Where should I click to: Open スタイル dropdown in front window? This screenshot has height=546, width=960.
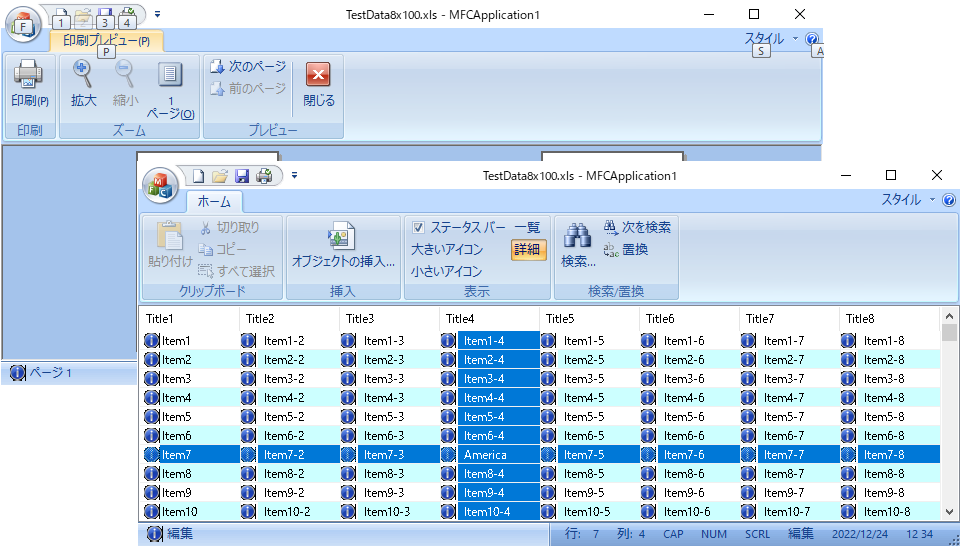(909, 200)
